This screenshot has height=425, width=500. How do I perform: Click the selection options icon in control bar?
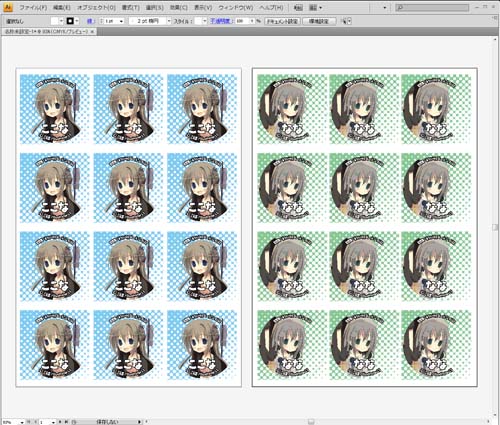(x=343, y=21)
